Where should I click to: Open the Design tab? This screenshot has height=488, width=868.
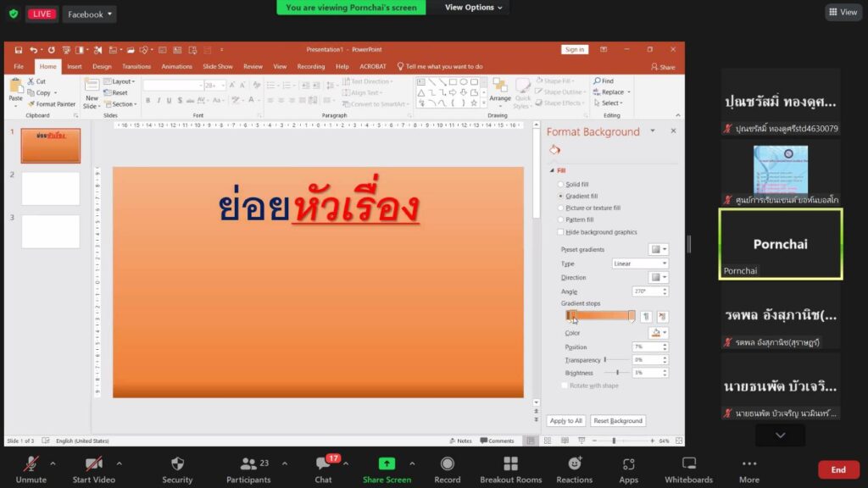102,66
